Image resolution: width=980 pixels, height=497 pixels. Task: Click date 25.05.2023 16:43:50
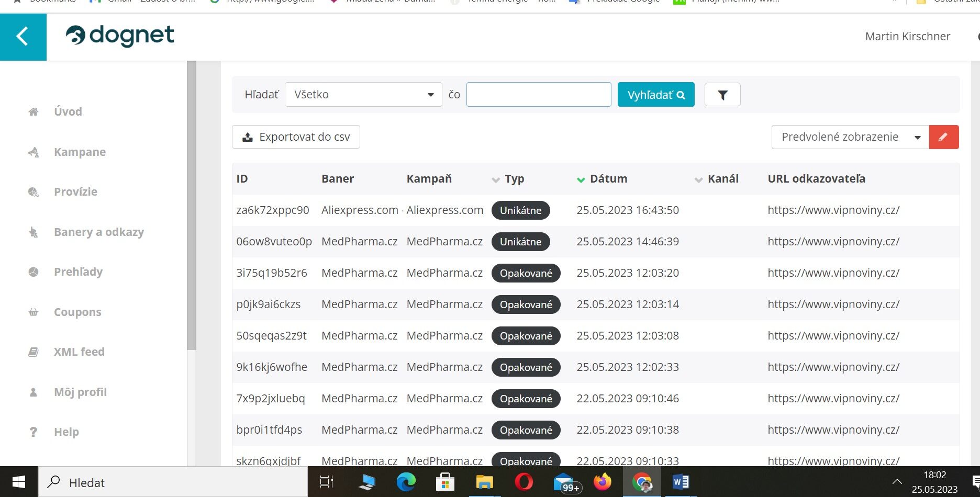[628, 210]
